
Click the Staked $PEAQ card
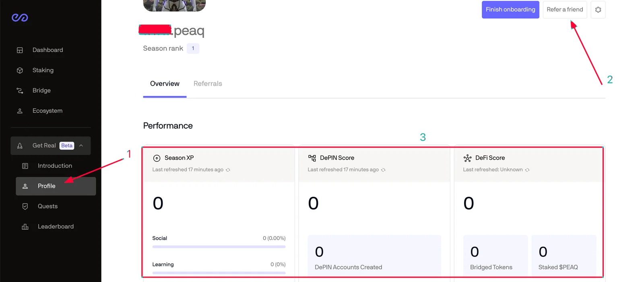(x=564, y=256)
